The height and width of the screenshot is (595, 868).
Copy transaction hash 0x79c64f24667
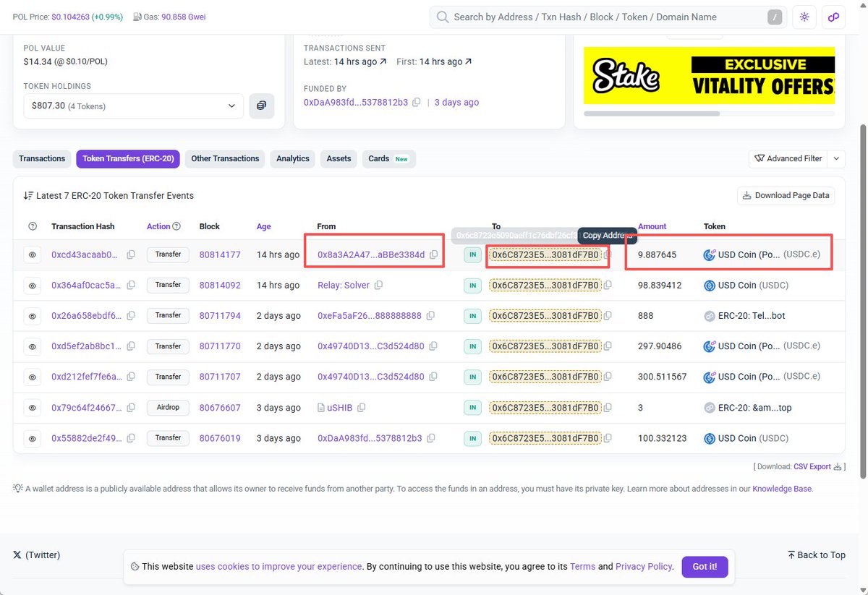tap(131, 408)
